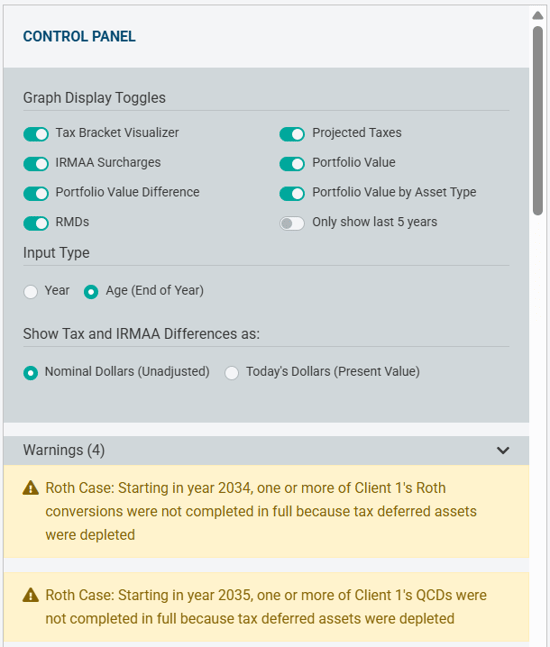This screenshot has width=550, height=647.
Task: Toggle the Tax Bracket Visualizer switch
Action: (36, 134)
